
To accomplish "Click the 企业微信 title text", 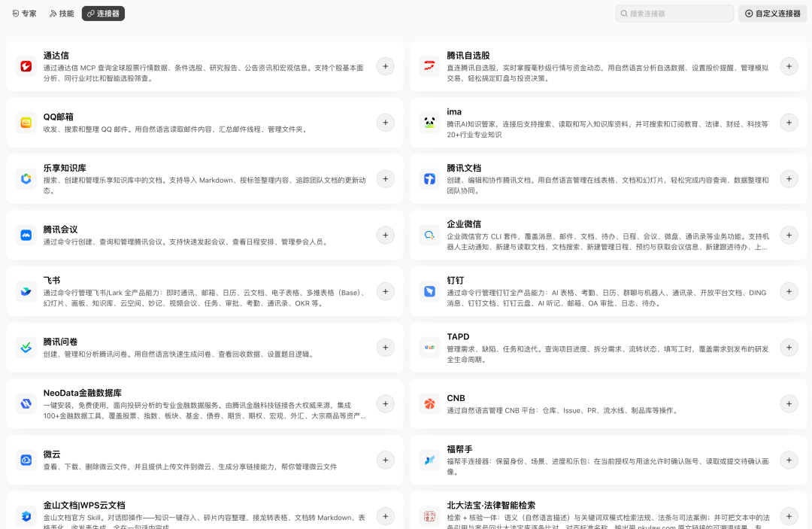I will tap(465, 224).
